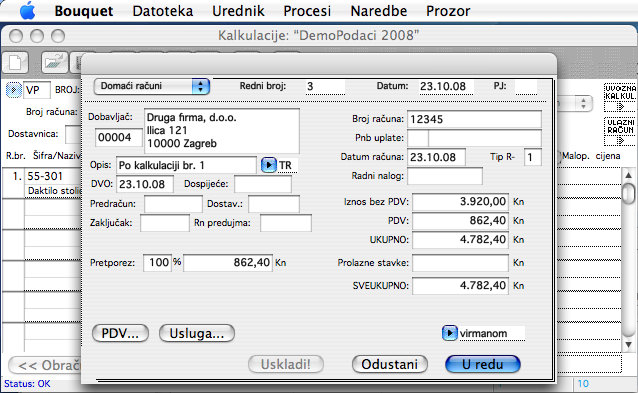Click the supplier address box Druga firma
The width and height of the screenshot is (638, 393).
(x=222, y=131)
